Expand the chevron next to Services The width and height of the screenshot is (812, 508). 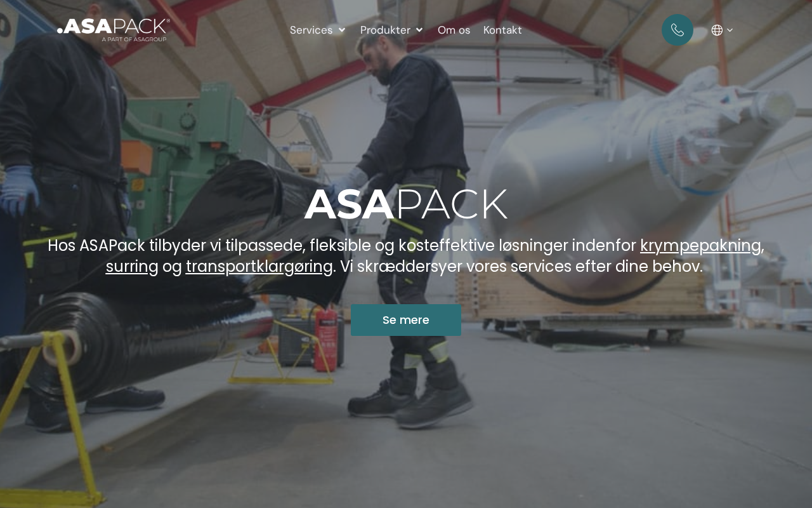342,30
